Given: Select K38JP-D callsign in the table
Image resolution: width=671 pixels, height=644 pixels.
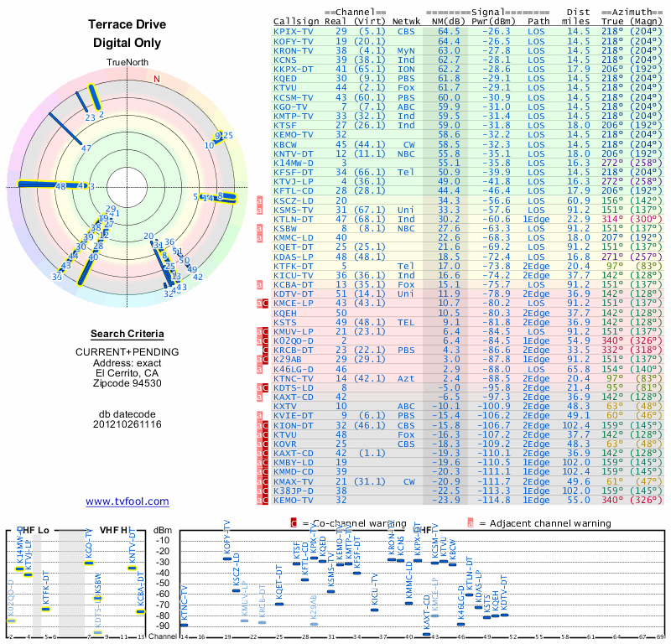Looking at the screenshot, I should click(294, 491).
